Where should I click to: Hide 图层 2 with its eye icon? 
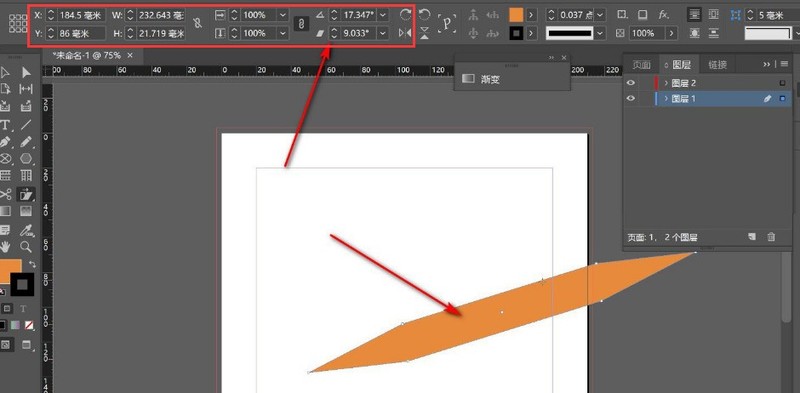pos(631,83)
